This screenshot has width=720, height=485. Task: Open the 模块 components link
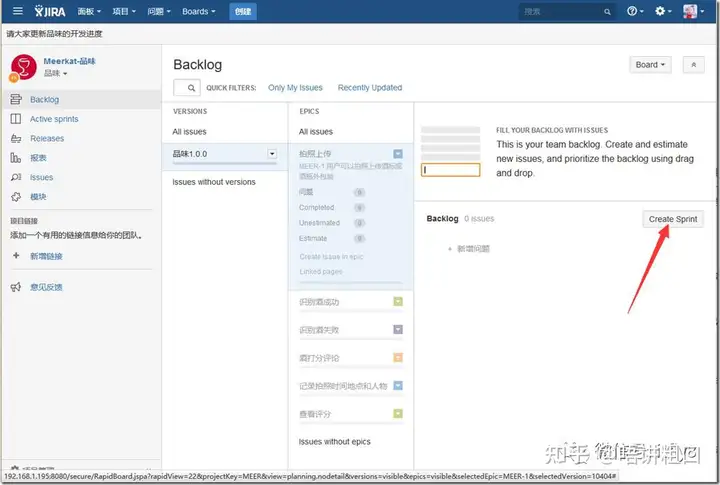pos(39,197)
